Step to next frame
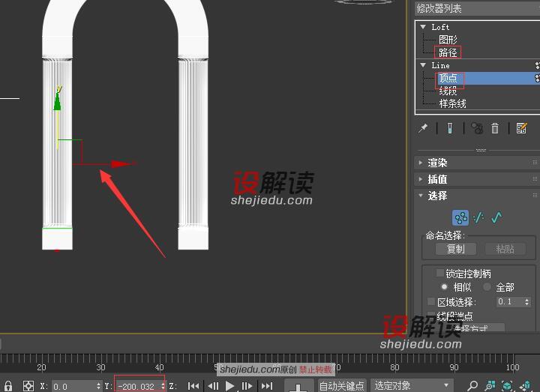Viewport: 540px width, 392px height. (x=247, y=386)
